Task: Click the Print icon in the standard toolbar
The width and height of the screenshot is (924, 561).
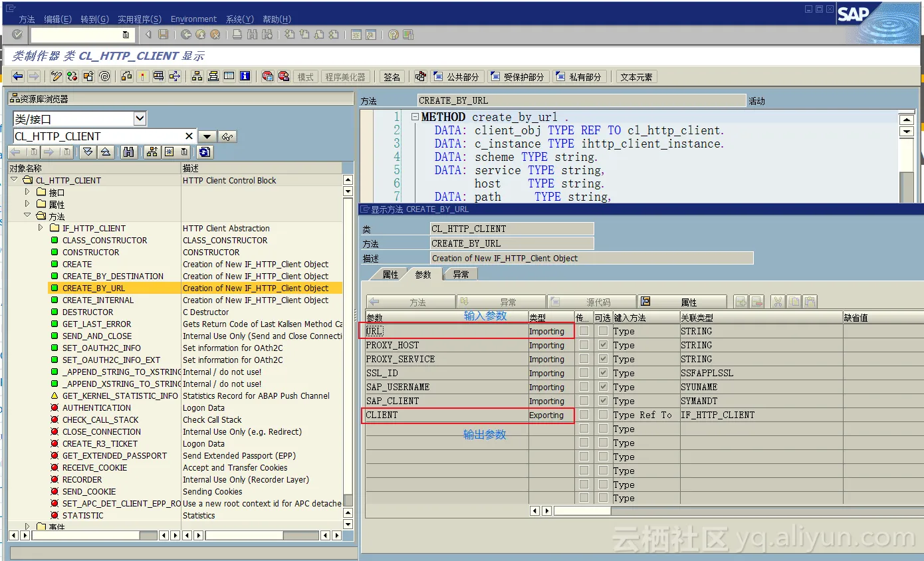Action: coord(237,35)
